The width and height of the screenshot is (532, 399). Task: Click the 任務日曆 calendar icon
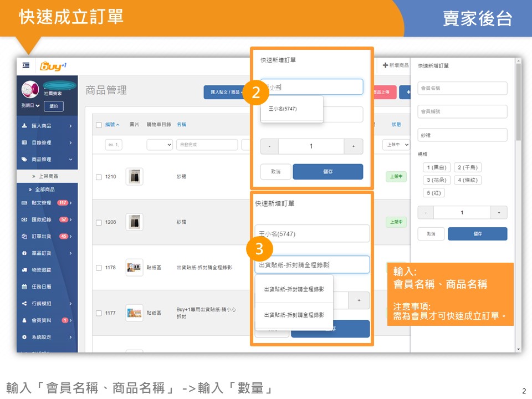point(24,287)
